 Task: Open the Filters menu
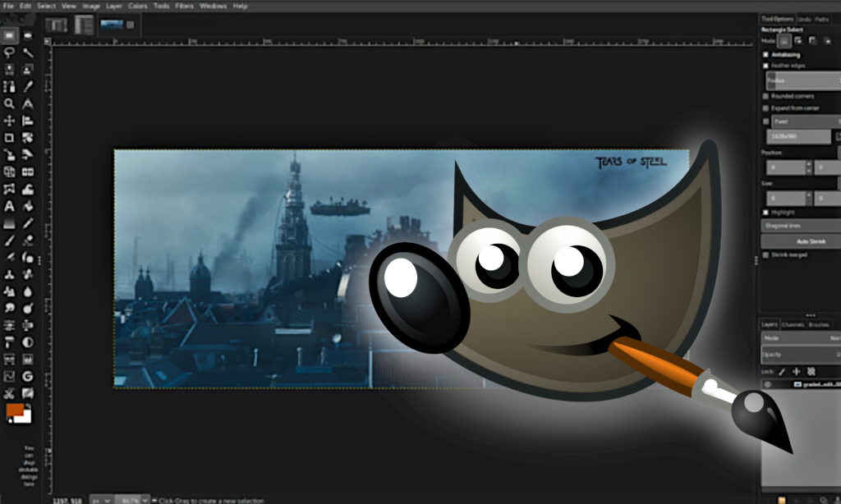185,6
